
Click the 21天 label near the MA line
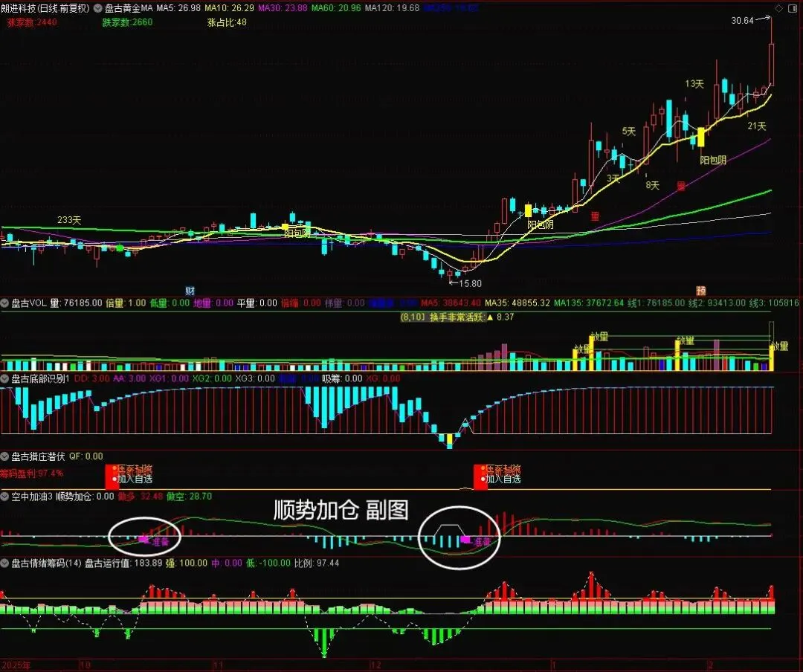click(756, 126)
